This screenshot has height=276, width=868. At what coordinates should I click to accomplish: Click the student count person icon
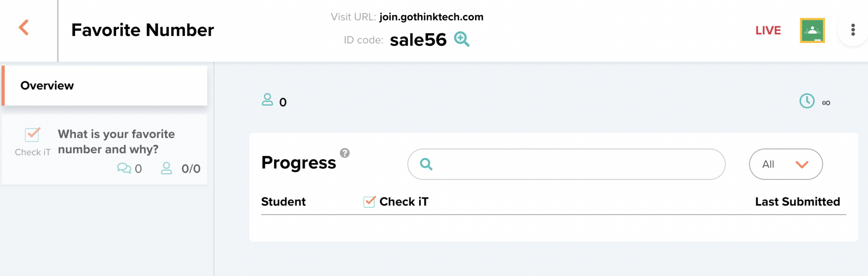(267, 100)
